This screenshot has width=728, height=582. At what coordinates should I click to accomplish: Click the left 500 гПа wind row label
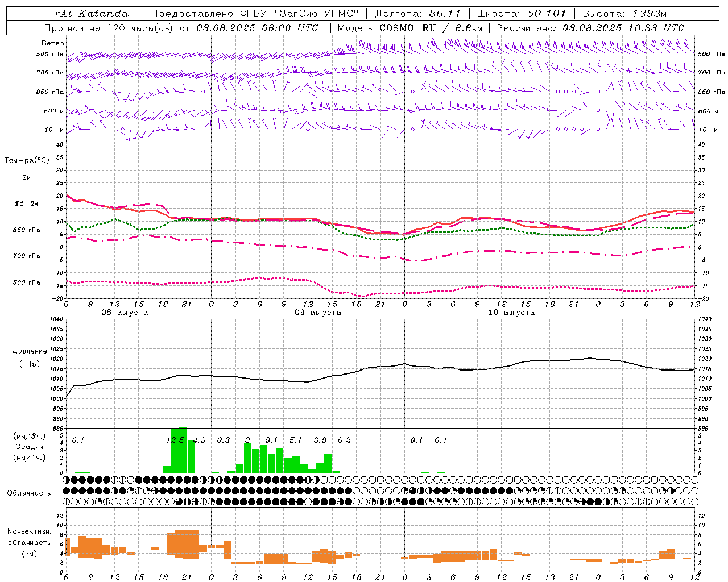pyautogui.click(x=50, y=55)
